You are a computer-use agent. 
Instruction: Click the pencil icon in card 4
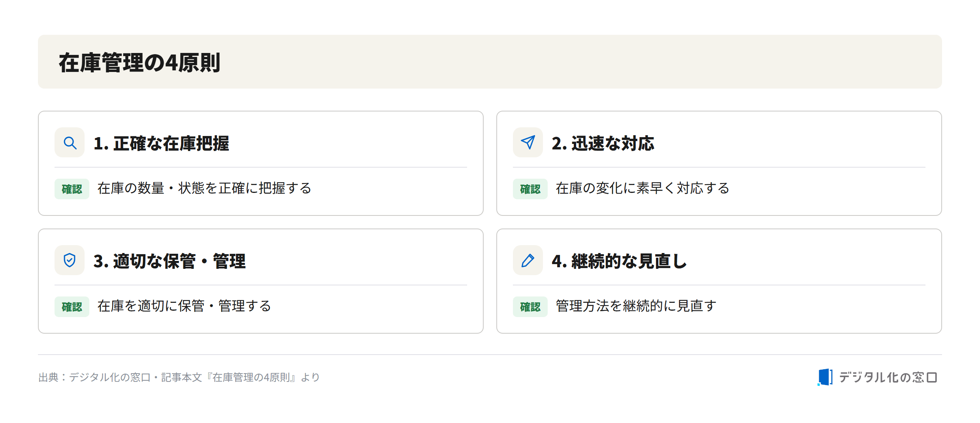click(528, 260)
